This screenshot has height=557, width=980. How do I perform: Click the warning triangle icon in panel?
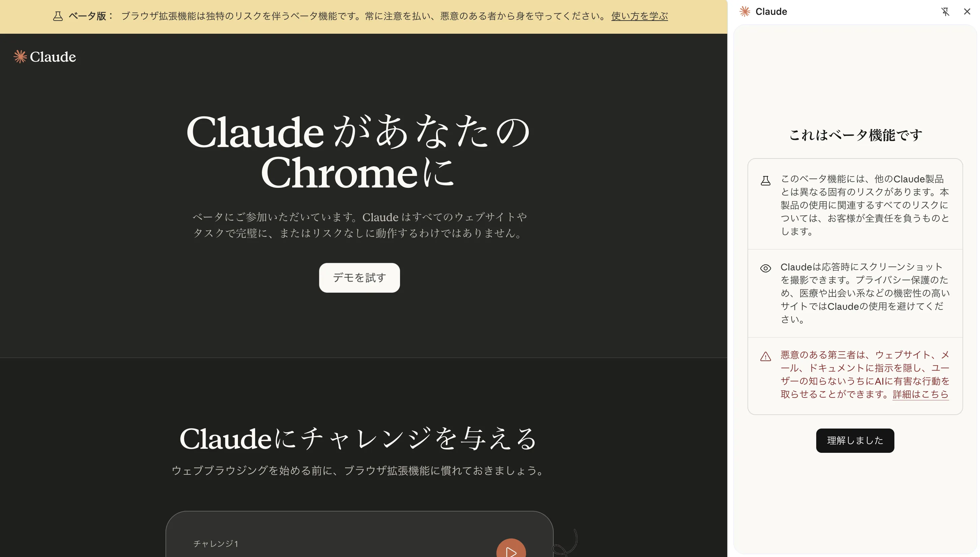pyautogui.click(x=765, y=356)
